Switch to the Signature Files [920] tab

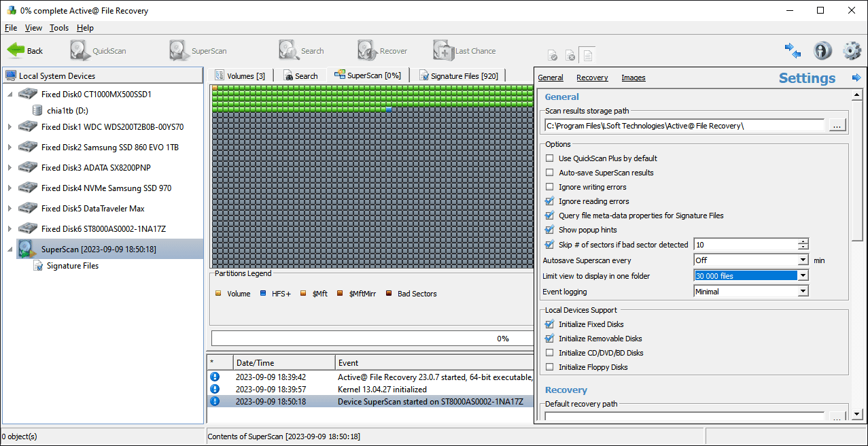click(x=459, y=75)
